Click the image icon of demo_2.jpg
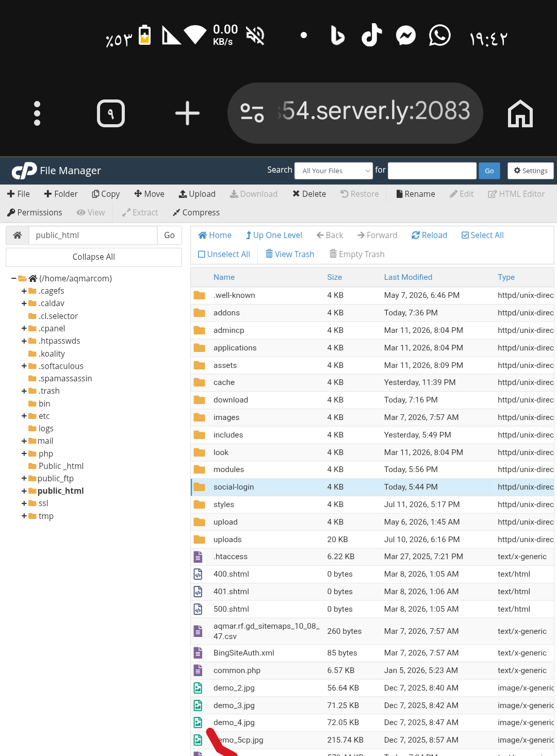The height and width of the screenshot is (756, 557). (x=198, y=688)
